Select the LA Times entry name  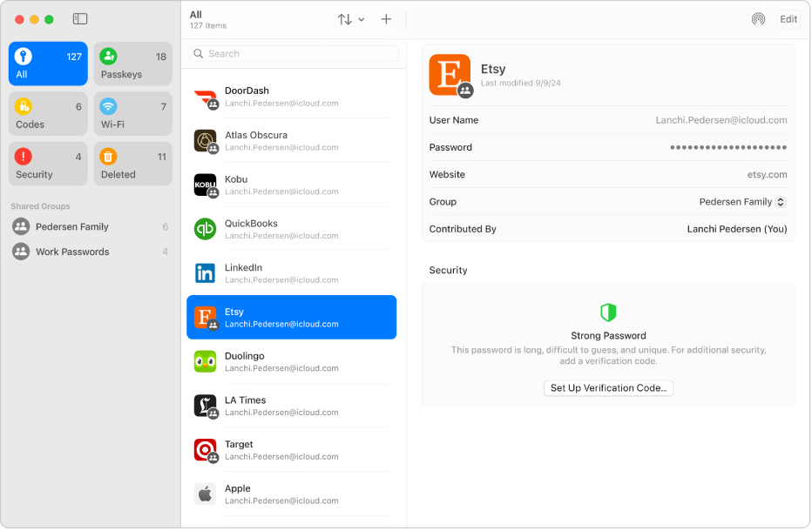(x=245, y=400)
